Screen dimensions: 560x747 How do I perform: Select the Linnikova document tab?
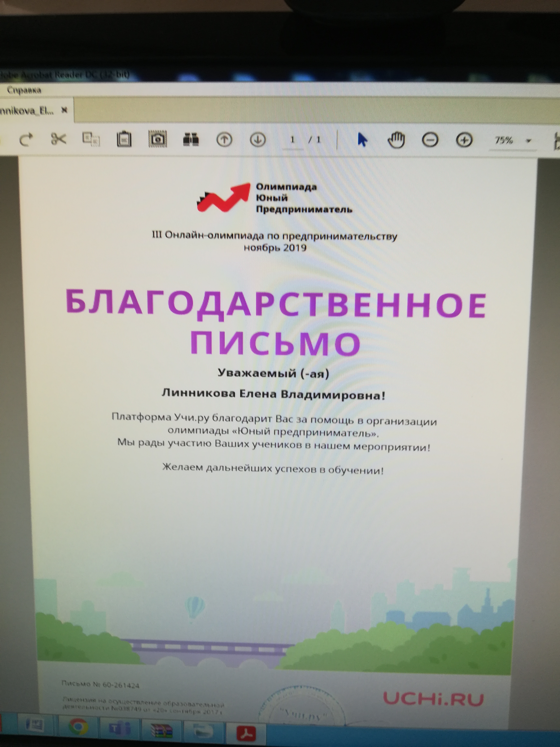27,110
